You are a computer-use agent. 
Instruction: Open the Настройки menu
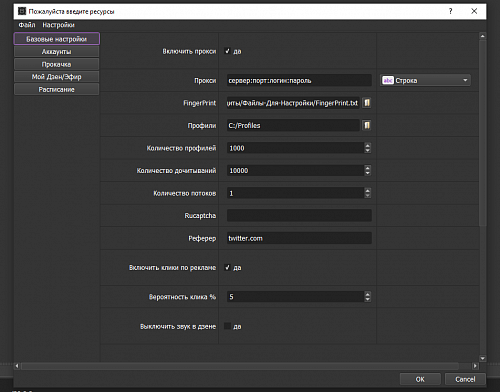tap(58, 25)
